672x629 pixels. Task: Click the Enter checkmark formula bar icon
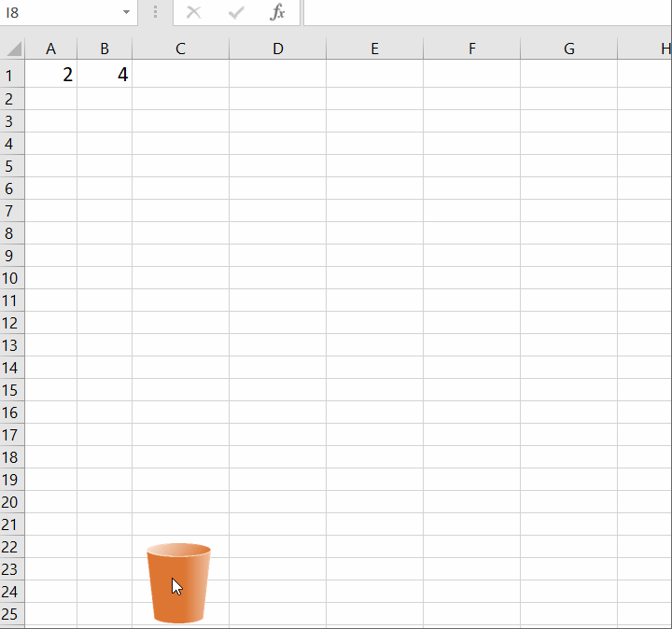pyautogui.click(x=236, y=13)
